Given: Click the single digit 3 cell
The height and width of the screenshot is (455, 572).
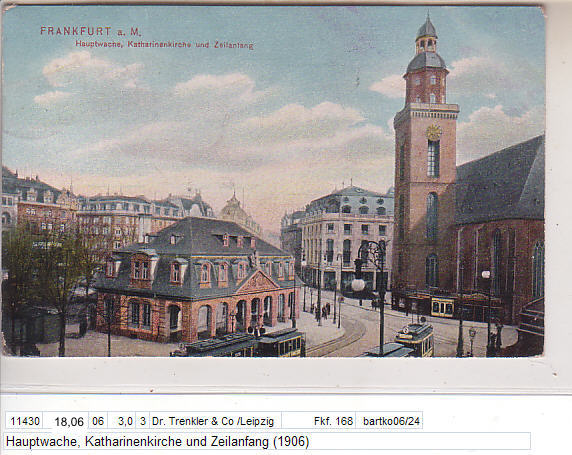Looking at the screenshot, I should (x=143, y=421).
